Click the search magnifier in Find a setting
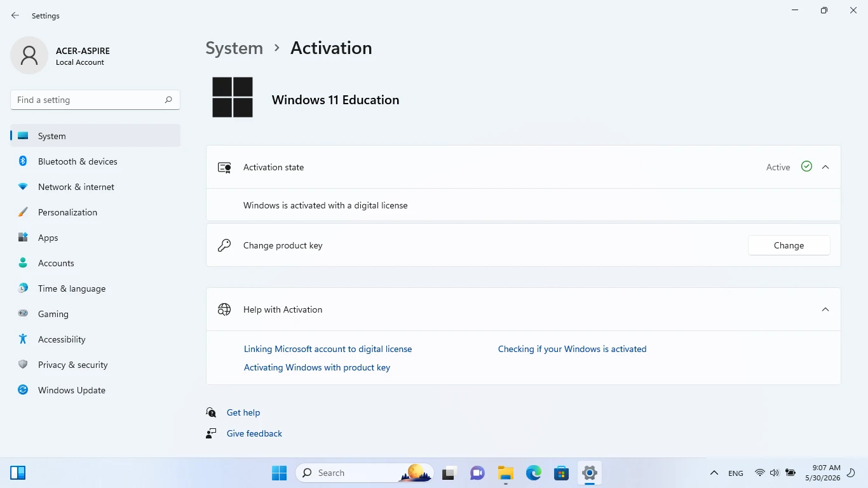Image resolution: width=868 pixels, height=488 pixels. tap(168, 100)
